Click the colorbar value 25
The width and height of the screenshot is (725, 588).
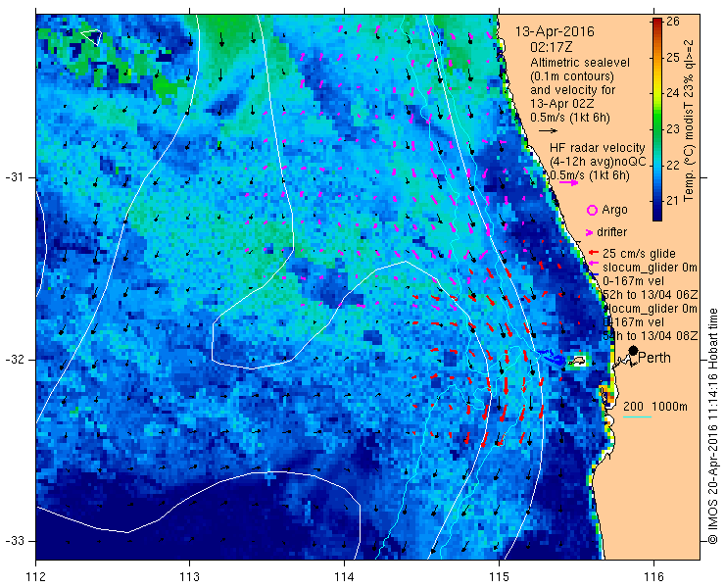673,58
